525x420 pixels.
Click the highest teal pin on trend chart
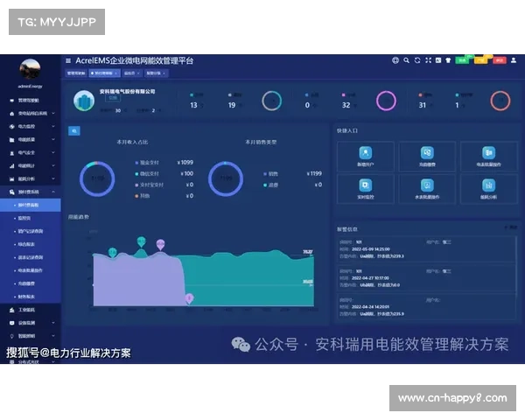[x=141, y=241]
